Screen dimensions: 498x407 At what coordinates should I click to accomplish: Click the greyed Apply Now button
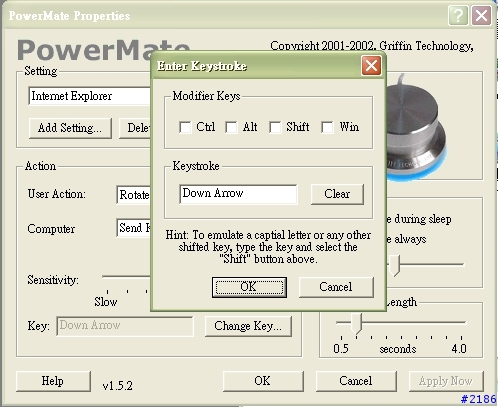point(446,381)
